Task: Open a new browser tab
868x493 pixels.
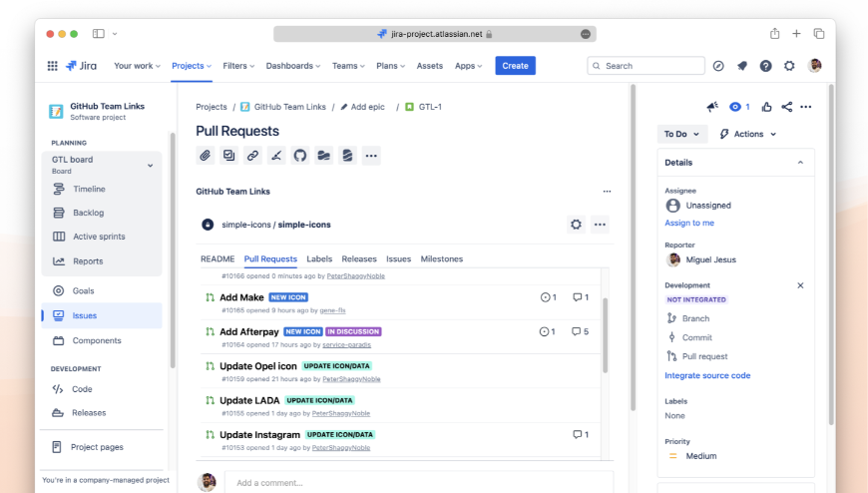Action: (796, 34)
